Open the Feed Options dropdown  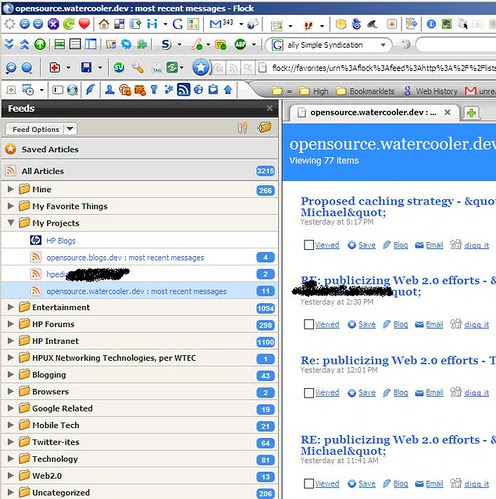click(41, 129)
